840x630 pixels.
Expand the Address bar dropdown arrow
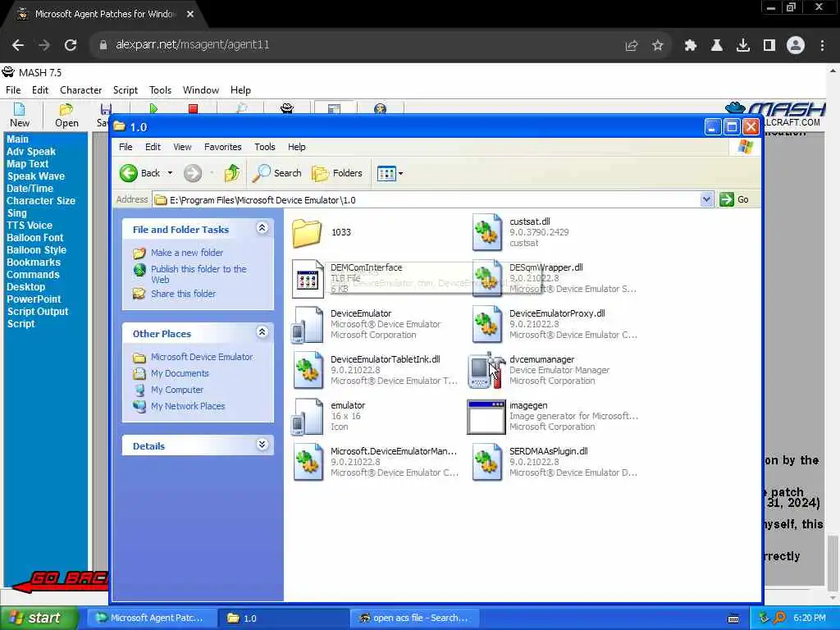(706, 199)
